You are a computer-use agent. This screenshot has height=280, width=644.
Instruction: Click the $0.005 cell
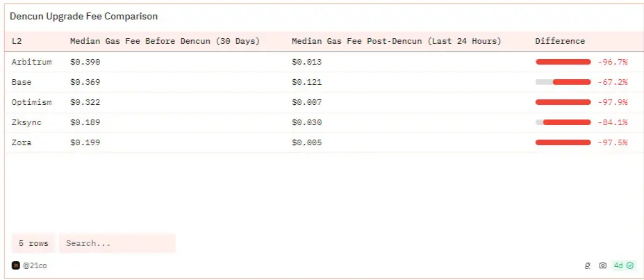point(307,142)
